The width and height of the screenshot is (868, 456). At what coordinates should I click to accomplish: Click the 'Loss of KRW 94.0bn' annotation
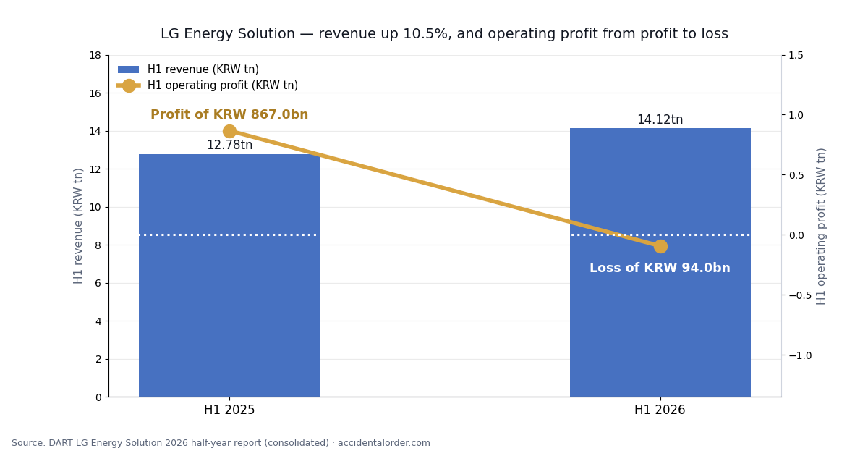click(660, 269)
